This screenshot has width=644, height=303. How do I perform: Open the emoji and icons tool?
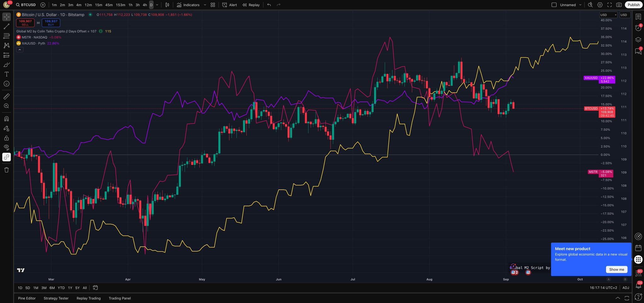click(7, 84)
